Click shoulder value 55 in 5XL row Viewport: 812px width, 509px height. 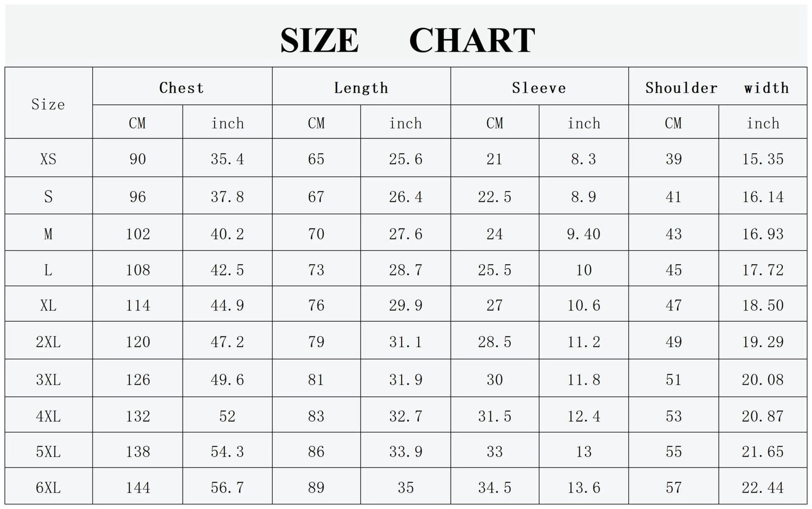(674, 452)
